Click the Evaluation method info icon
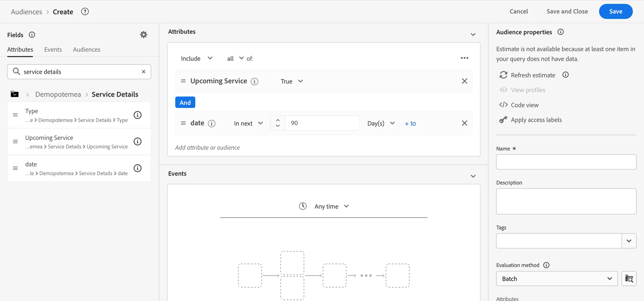 [x=546, y=265]
